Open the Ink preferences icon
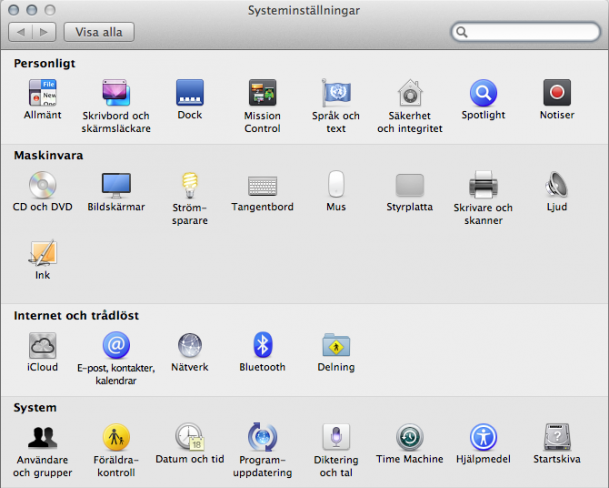The height and width of the screenshot is (488, 609). tap(42, 253)
